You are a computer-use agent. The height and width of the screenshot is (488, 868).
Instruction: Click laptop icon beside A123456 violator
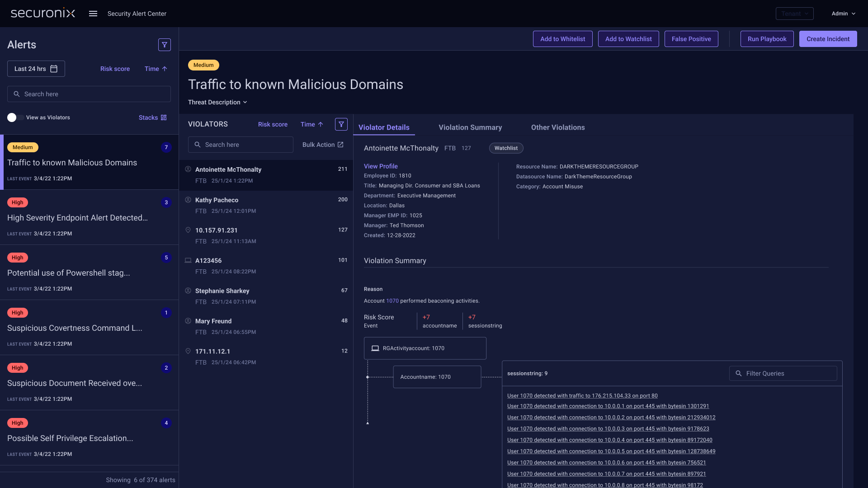188,260
